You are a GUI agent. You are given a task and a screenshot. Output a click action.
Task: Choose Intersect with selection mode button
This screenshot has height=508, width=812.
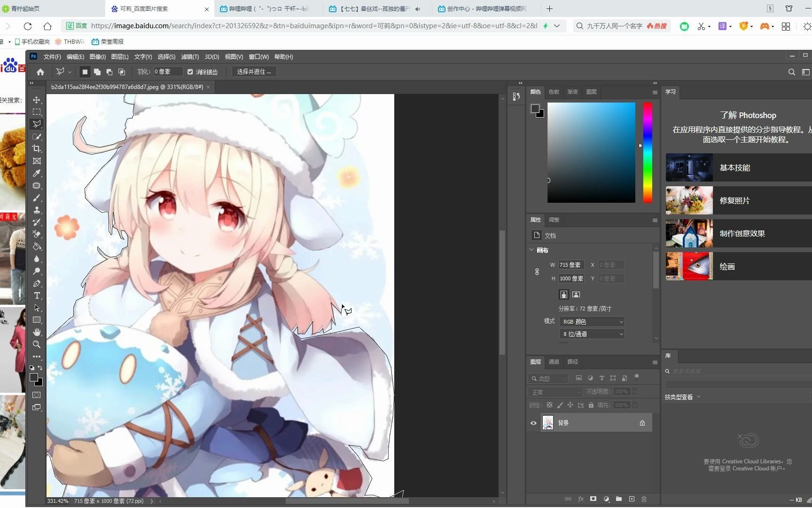[122, 72]
